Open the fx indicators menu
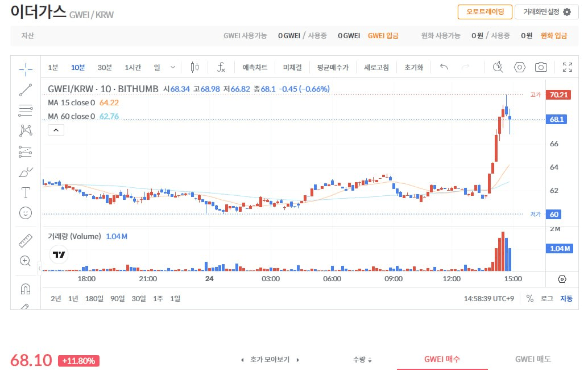 (221, 67)
